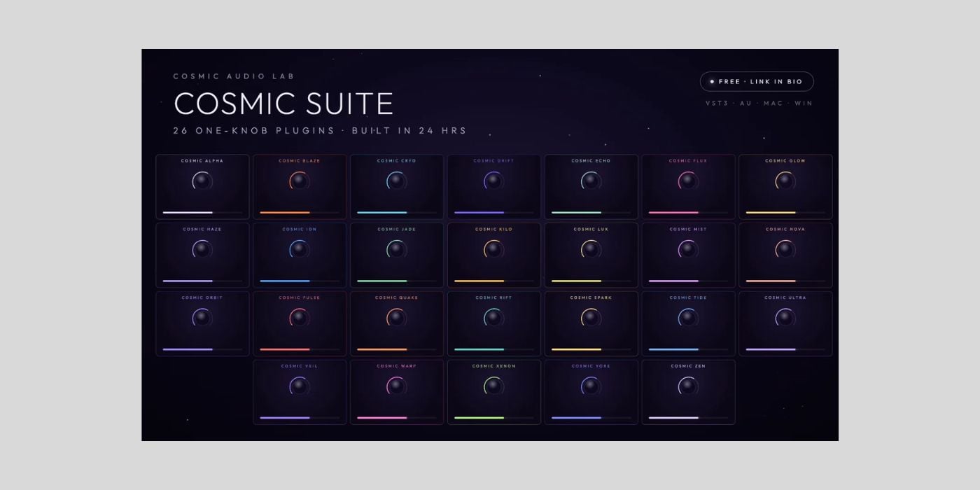Click the yellow Cosmic Spark slider
This screenshot has height=490, width=980.
(591, 349)
